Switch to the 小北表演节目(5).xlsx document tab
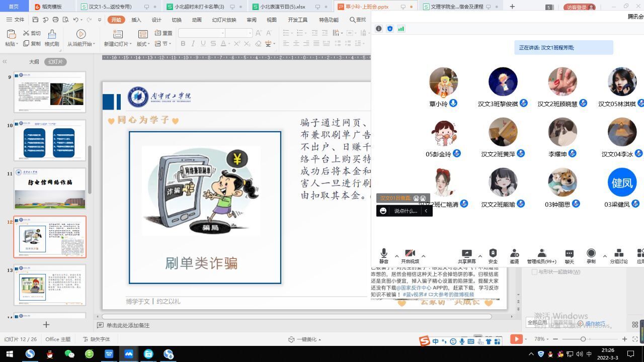Screen dimensions: 644x362 tap(282, 7)
